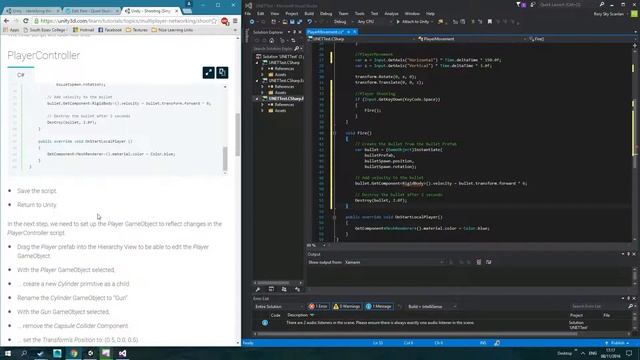Click the bookmark star icon in Chrome address bar

(x=214, y=21)
